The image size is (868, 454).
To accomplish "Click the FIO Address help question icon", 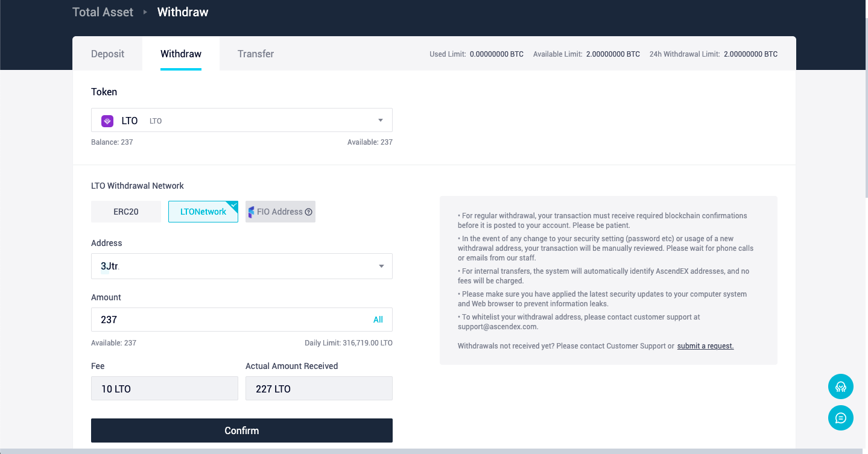I will (x=309, y=212).
